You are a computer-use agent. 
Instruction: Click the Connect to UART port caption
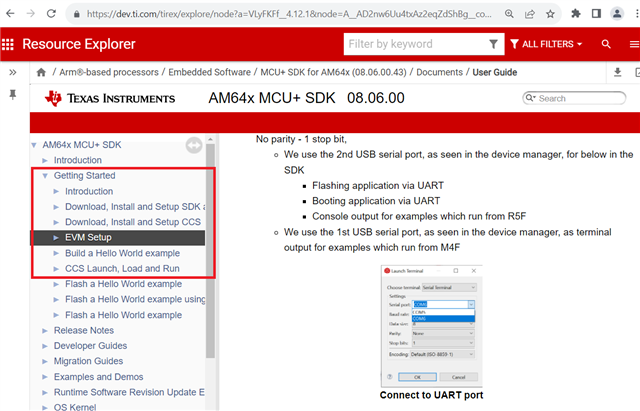pyautogui.click(x=431, y=395)
